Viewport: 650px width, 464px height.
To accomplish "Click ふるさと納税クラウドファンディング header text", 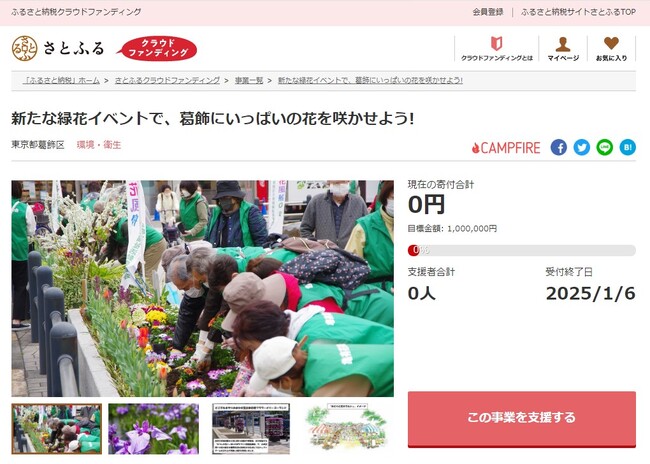I will [x=76, y=12].
